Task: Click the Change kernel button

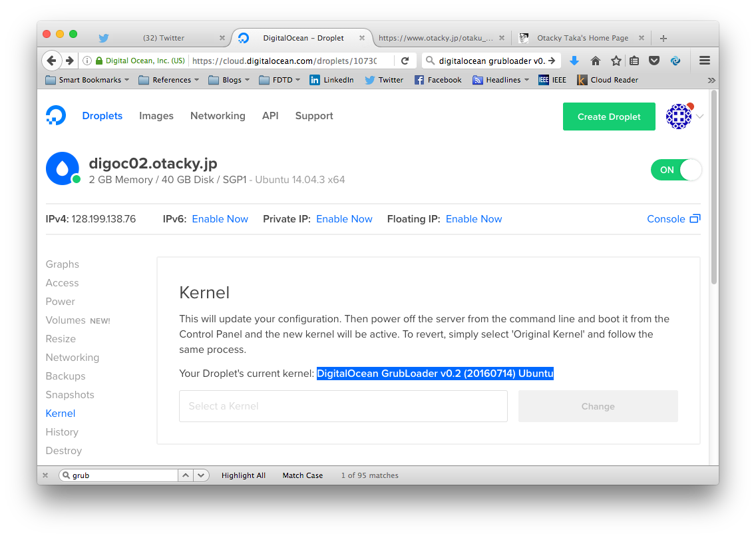Action: pyautogui.click(x=598, y=406)
